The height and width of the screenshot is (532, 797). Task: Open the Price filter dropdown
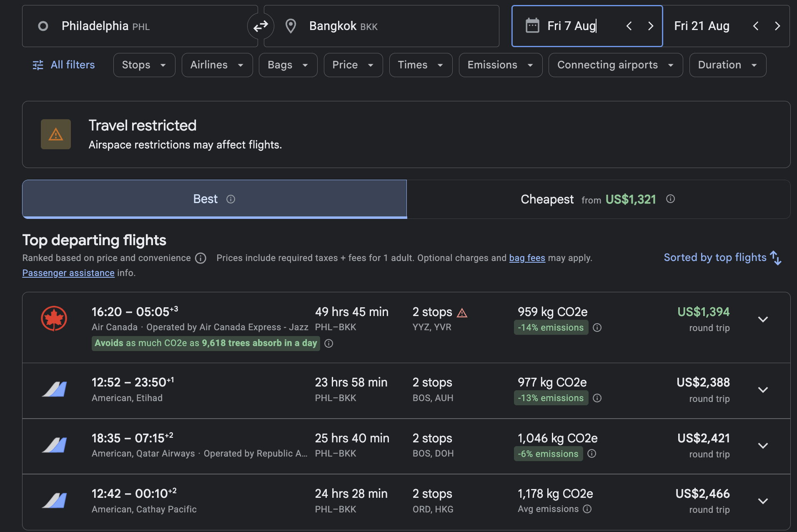pos(353,65)
